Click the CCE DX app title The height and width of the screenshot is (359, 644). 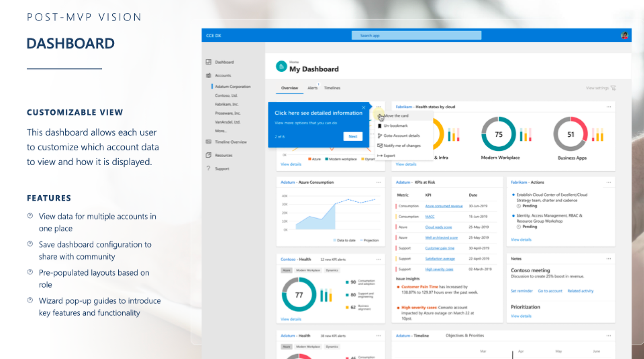pyautogui.click(x=214, y=35)
